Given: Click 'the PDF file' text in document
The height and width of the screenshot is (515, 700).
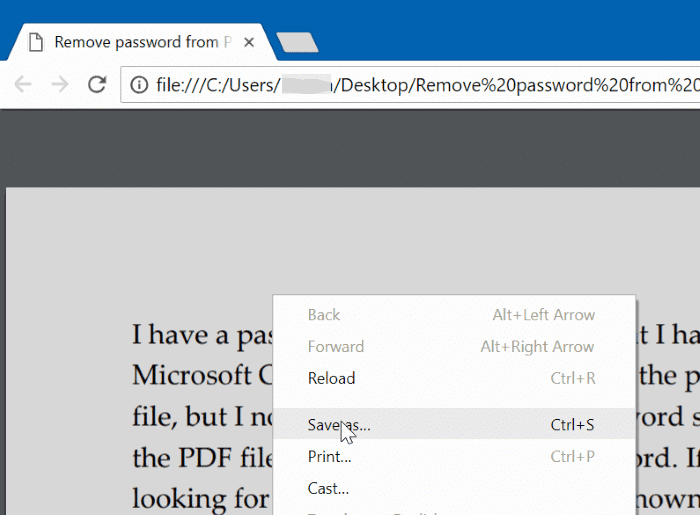Looking at the screenshot, I should pyautogui.click(x=202, y=458).
